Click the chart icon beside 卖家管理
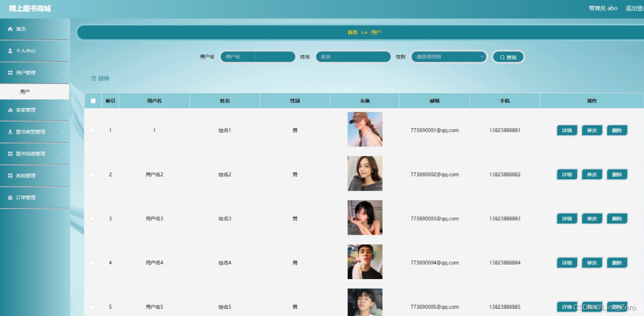The width and height of the screenshot is (644, 316). pyautogui.click(x=9, y=110)
